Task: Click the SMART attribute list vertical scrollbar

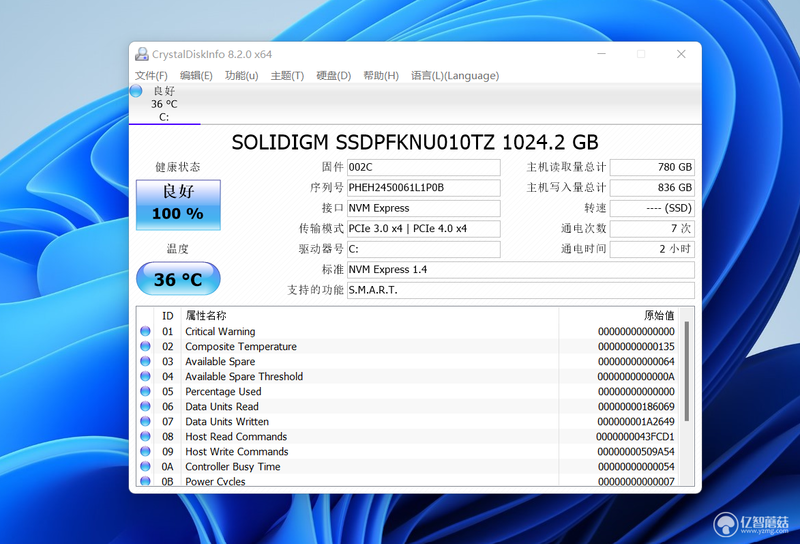Action: [687, 371]
